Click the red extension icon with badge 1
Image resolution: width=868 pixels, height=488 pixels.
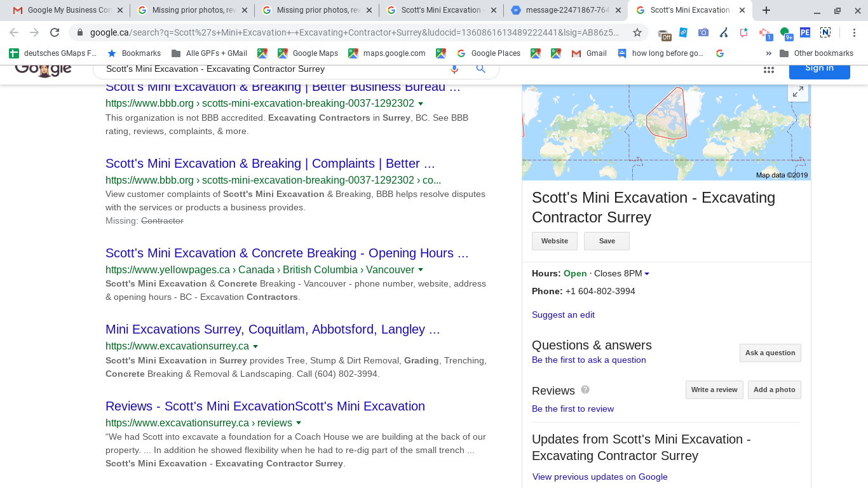[x=765, y=33]
